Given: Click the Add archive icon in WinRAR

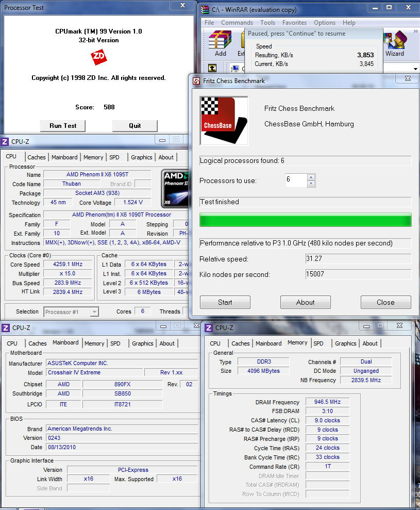Looking at the screenshot, I should coord(220,42).
